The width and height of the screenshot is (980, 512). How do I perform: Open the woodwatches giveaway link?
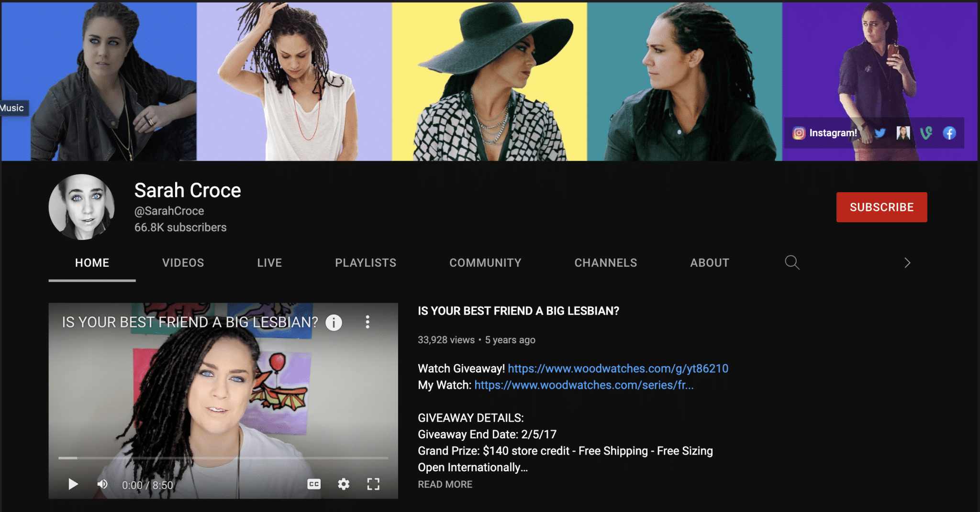617,369
